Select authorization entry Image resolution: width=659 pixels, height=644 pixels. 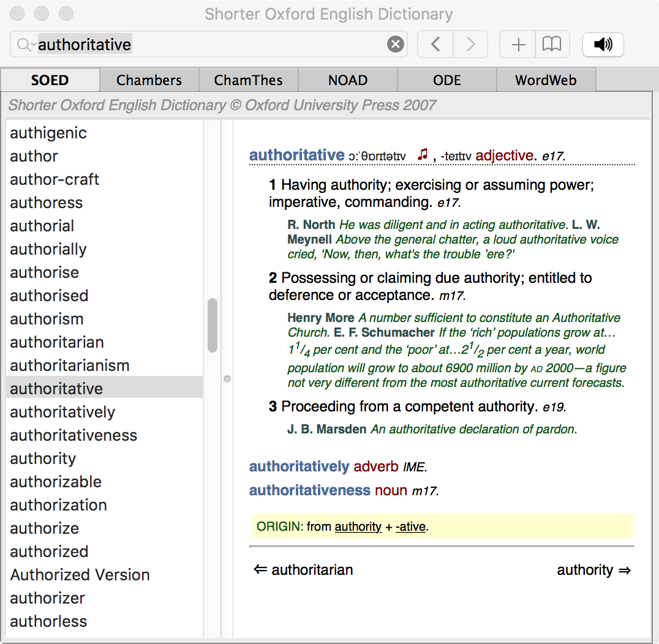104,505
